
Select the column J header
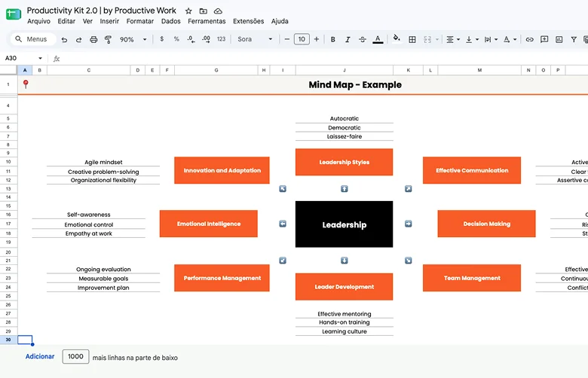pyautogui.click(x=345, y=70)
